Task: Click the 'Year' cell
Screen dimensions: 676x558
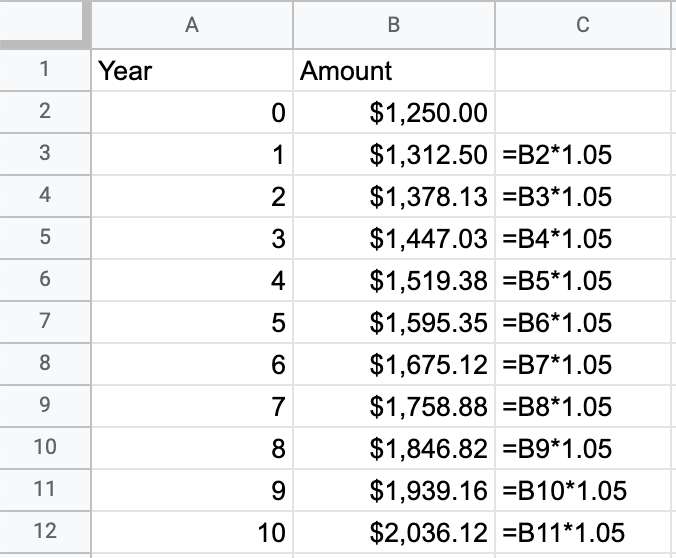Action: 192,70
